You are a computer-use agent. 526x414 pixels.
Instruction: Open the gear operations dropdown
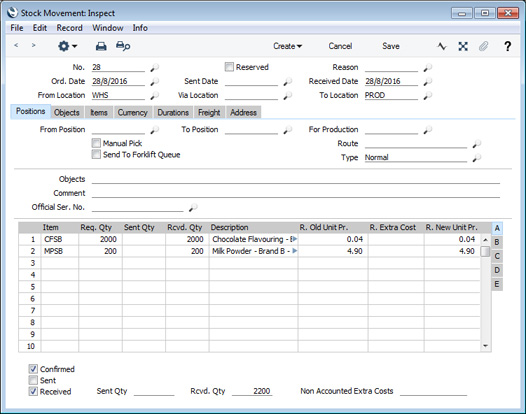click(x=67, y=46)
